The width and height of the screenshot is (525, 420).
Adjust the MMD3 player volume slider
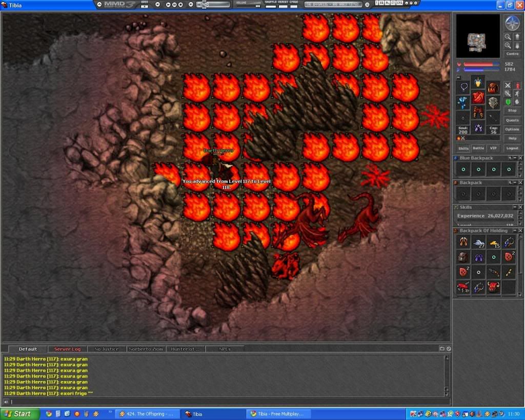pyautogui.click(x=249, y=6)
